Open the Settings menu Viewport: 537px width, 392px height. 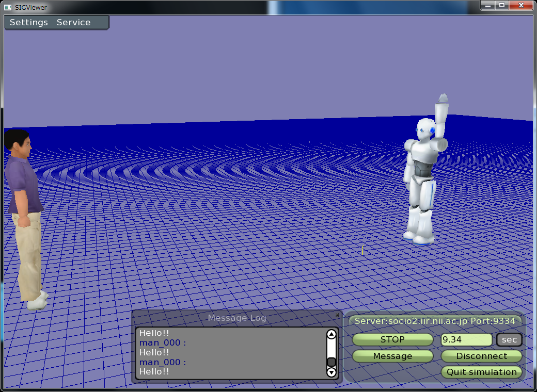pos(29,23)
